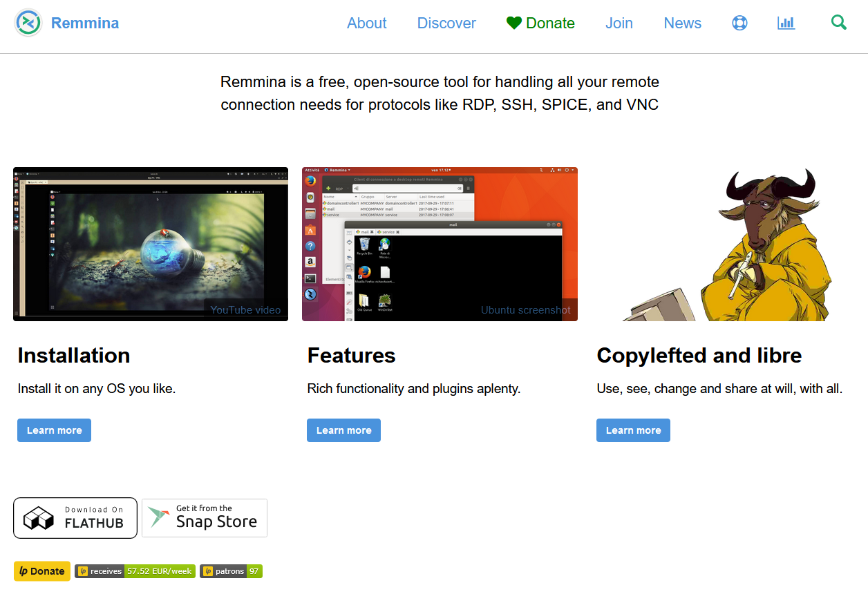Click Learn more under Copylefted and libre
The width and height of the screenshot is (868, 594).
[x=633, y=430]
